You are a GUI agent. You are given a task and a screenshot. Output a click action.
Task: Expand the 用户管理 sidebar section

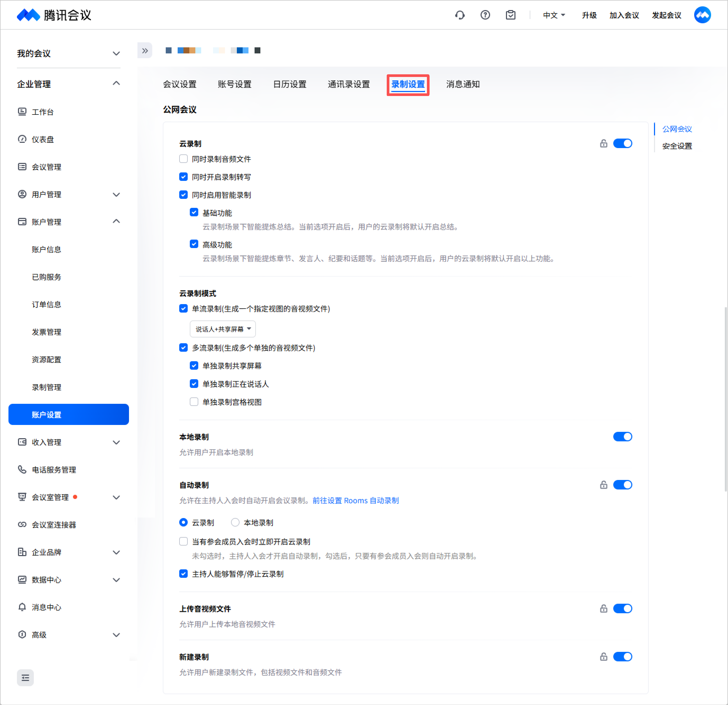click(x=69, y=194)
